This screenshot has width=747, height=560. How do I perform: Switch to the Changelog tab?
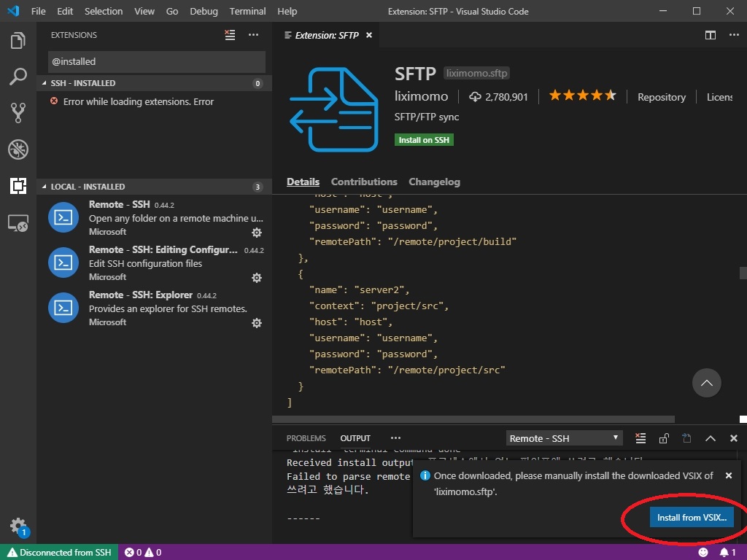pos(435,182)
